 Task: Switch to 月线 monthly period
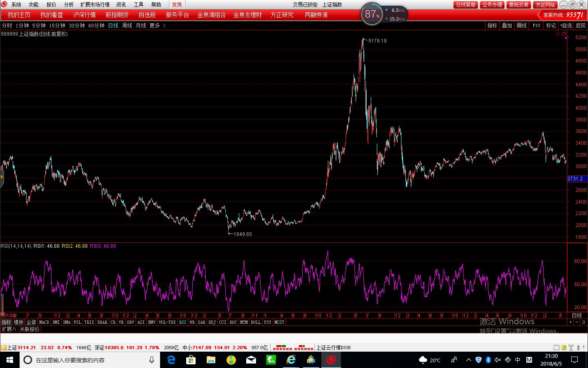click(x=141, y=25)
